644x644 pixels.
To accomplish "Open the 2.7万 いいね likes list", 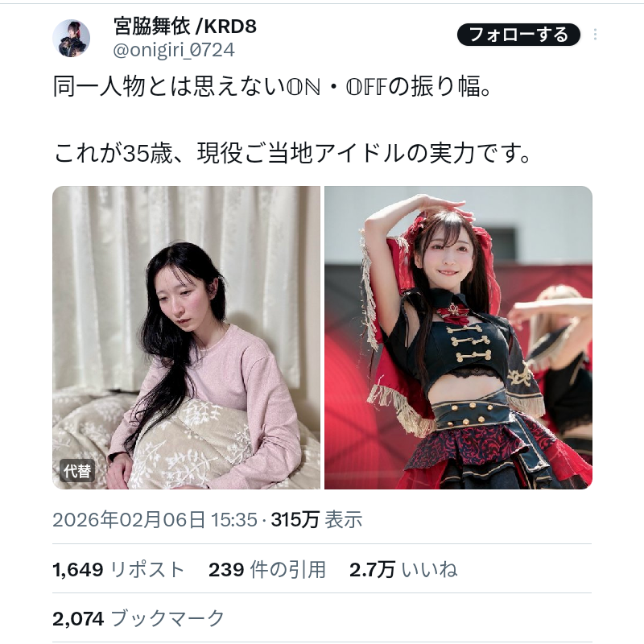I will point(403,570).
